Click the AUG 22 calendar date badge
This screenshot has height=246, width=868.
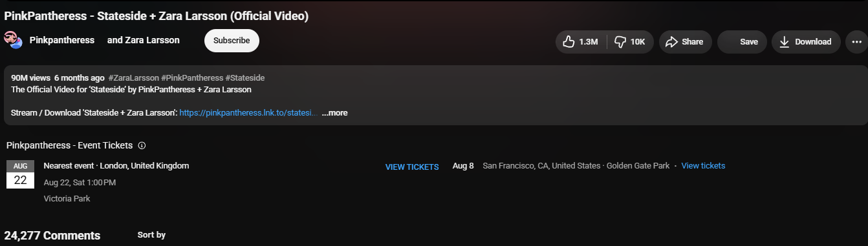(x=20, y=174)
